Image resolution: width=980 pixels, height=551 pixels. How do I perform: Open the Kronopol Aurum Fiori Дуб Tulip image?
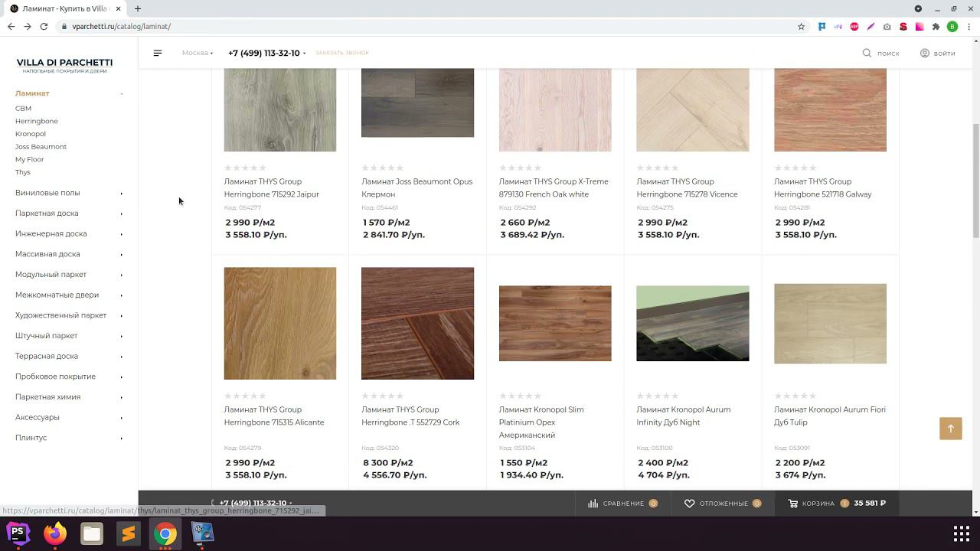[x=830, y=324]
